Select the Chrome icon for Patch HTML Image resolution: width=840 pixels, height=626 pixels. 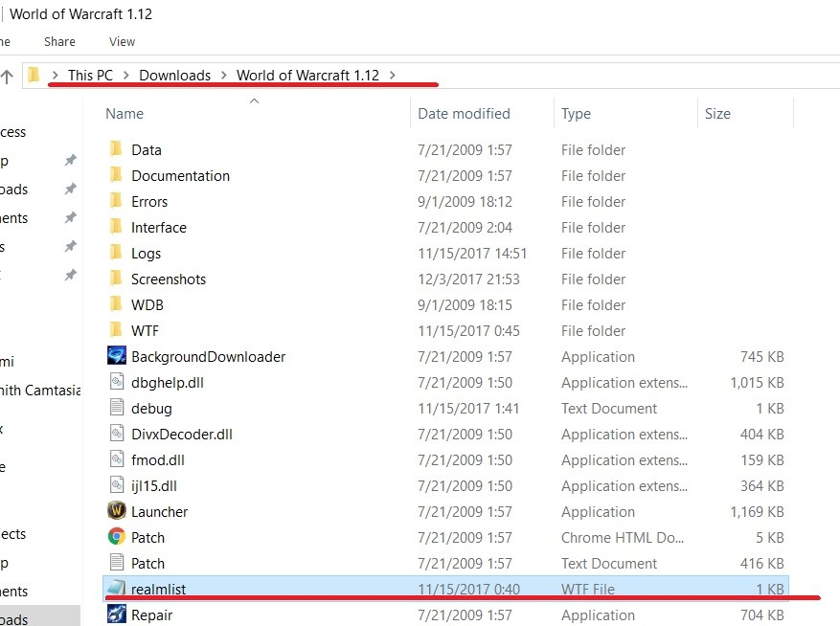pyautogui.click(x=116, y=536)
